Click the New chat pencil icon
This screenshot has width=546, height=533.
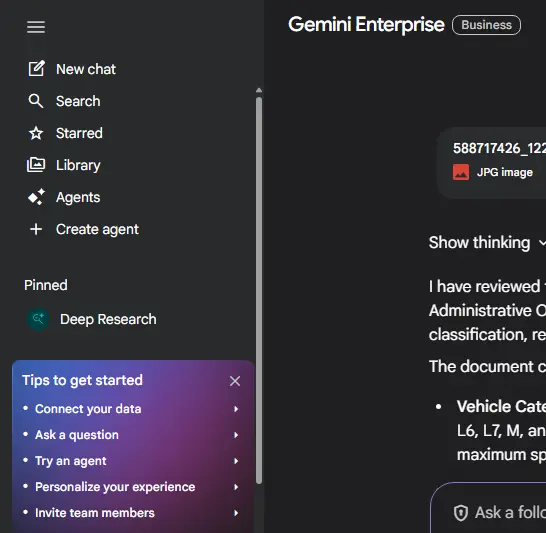click(36, 69)
